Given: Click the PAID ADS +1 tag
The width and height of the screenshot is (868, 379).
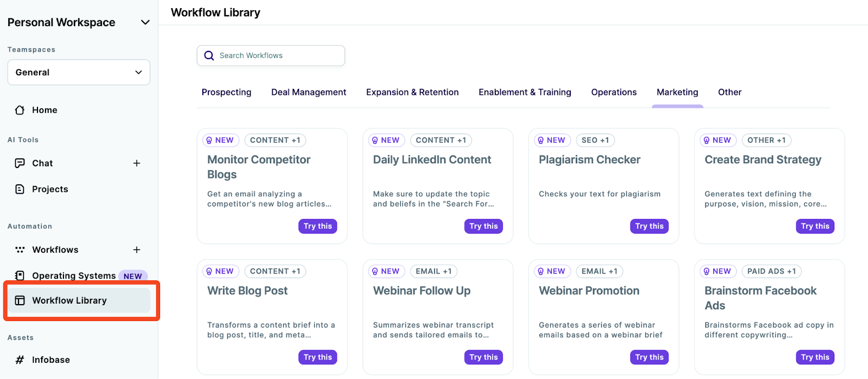Looking at the screenshot, I should [x=771, y=271].
